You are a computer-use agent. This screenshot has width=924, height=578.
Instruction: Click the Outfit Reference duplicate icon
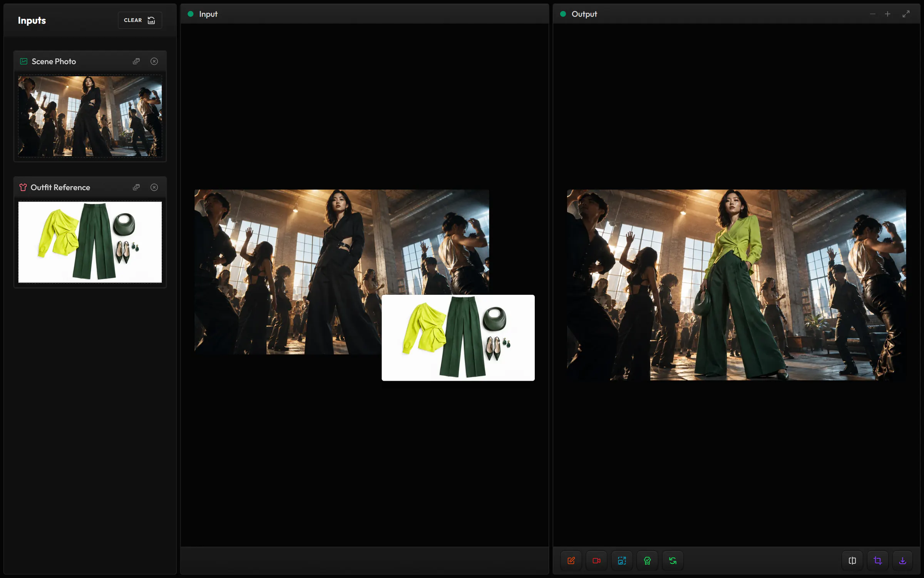(136, 187)
